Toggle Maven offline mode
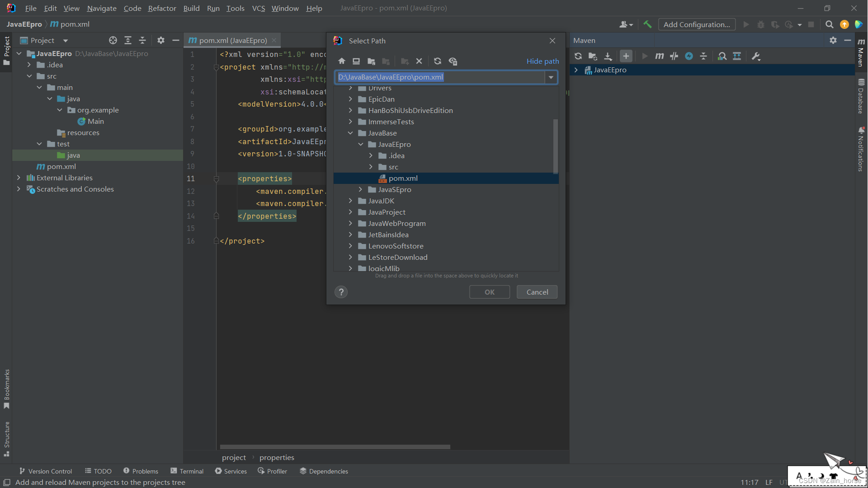868x488 pixels. click(674, 56)
